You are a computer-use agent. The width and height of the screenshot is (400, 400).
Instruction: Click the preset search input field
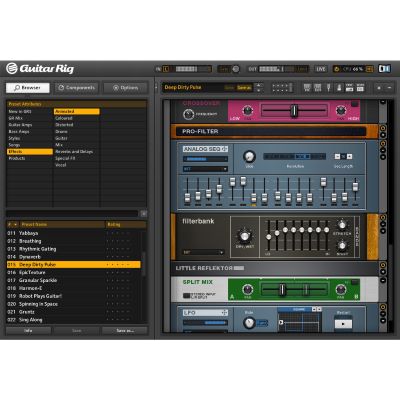[72, 213]
